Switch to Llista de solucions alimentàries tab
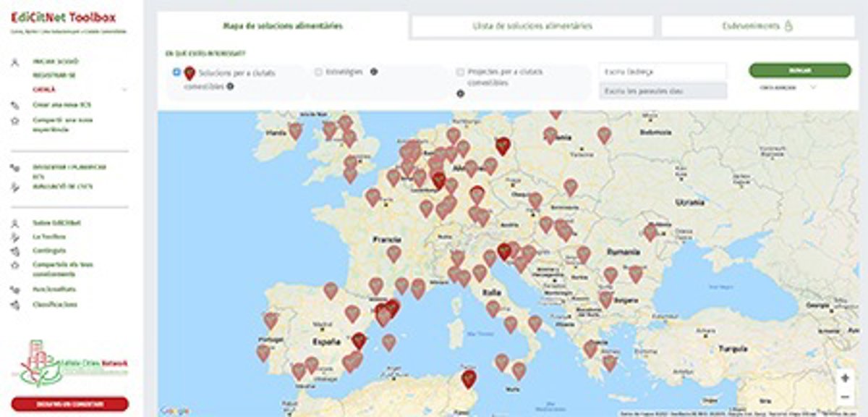The image size is (868, 417). pos(532,26)
